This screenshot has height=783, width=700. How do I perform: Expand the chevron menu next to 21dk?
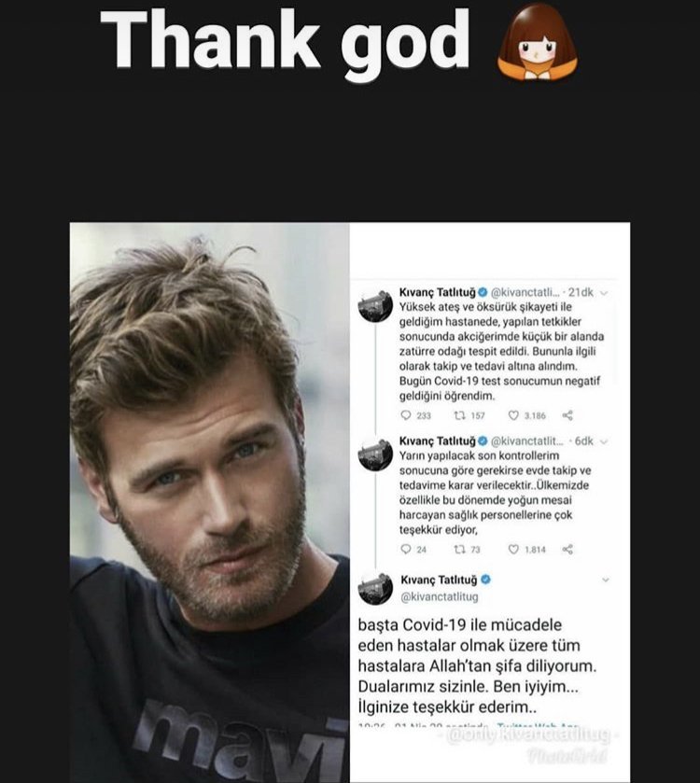pos(604,293)
